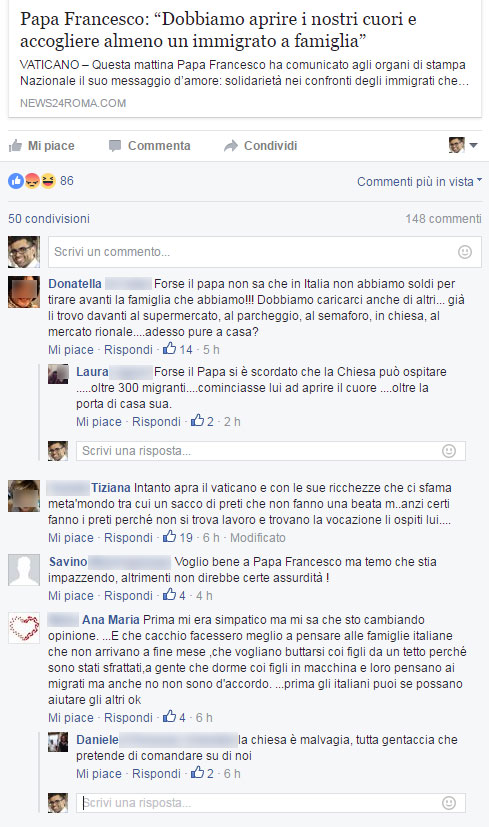Click Mi piace under Ana Maria's comment
This screenshot has width=489, height=827.
coord(71,717)
